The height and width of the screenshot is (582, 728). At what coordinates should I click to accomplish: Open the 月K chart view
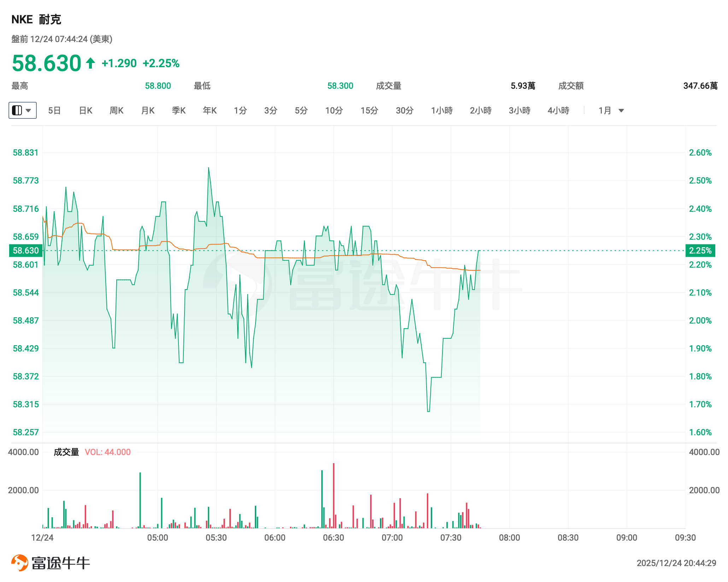(148, 111)
